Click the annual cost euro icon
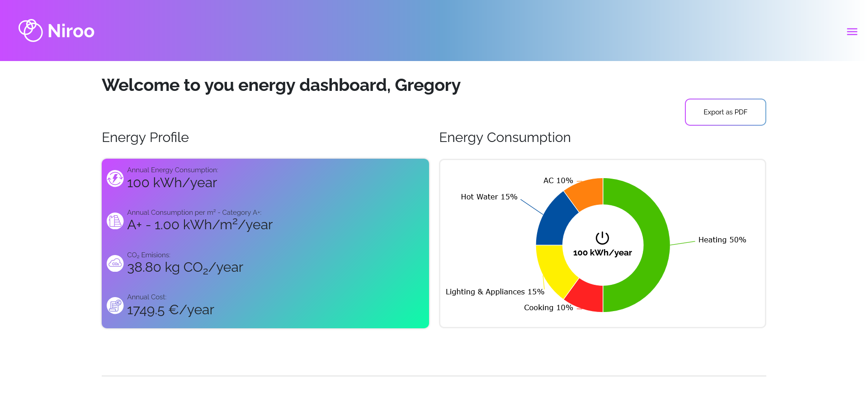This screenshot has height=397, width=868. pos(115,306)
